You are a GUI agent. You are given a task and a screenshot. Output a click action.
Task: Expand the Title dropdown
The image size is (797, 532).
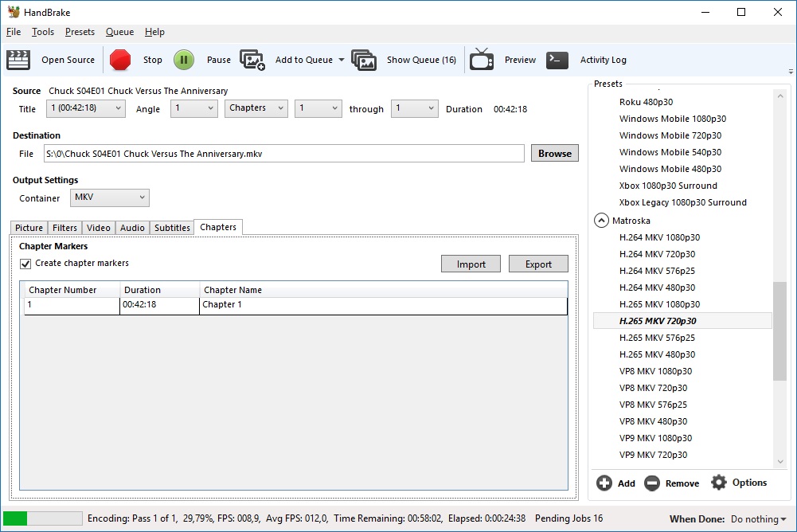point(85,108)
